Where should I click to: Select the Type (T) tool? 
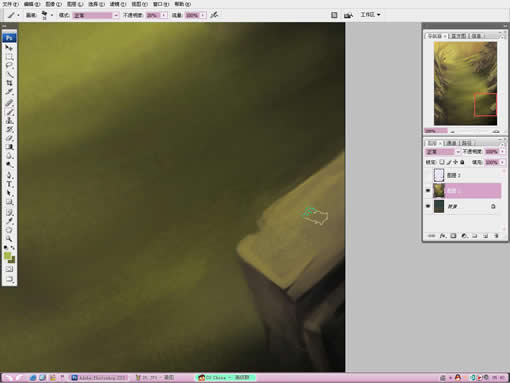click(x=9, y=184)
